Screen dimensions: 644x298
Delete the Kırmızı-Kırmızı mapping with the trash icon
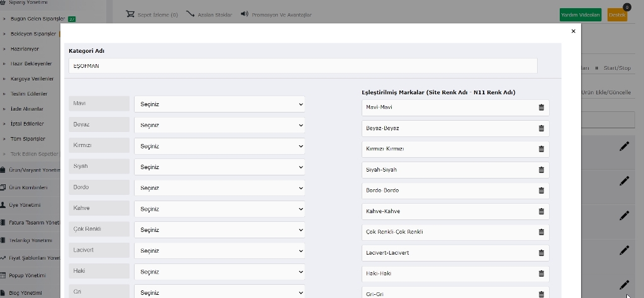pyautogui.click(x=541, y=149)
